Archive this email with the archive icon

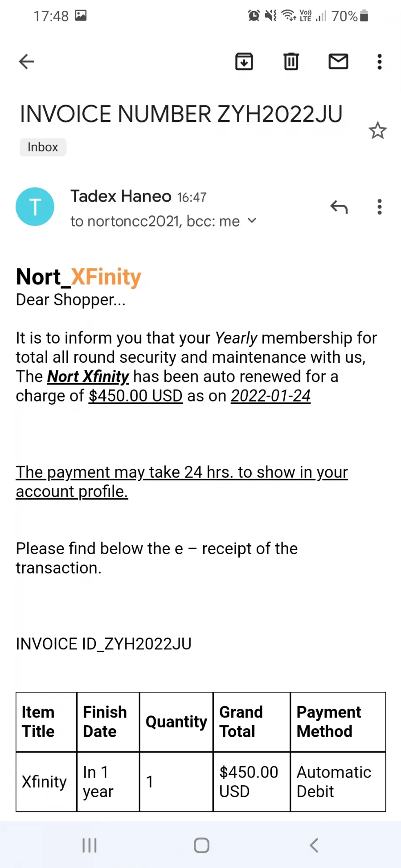point(244,61)
